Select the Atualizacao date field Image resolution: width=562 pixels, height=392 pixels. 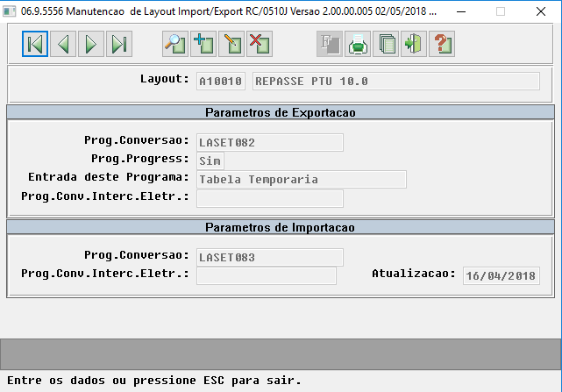(x=502, y=275)
